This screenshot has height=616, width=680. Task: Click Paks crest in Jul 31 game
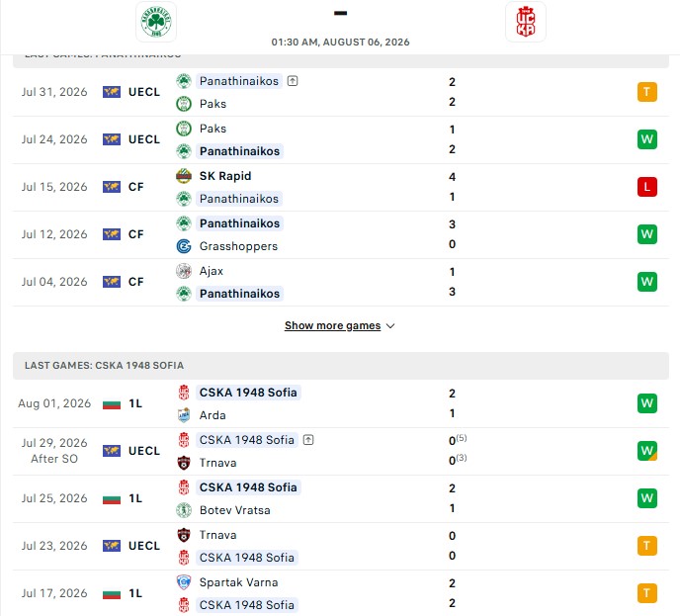tap(184, 104)
